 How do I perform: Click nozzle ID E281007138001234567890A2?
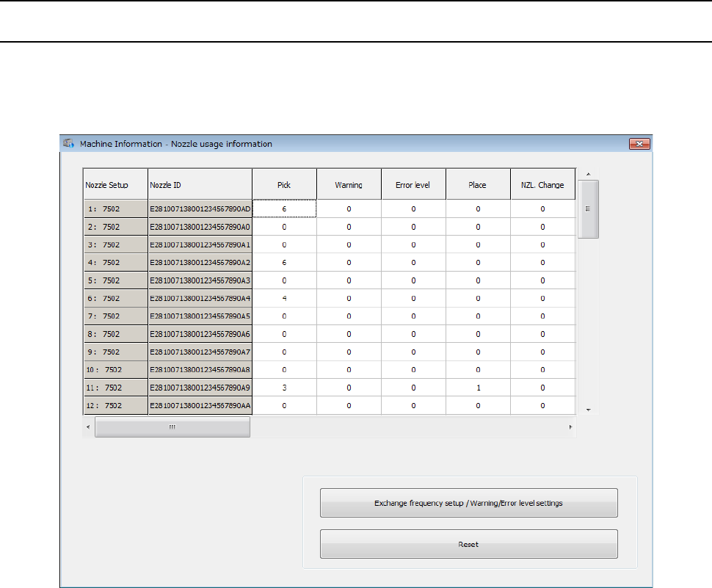coord(200,263)
